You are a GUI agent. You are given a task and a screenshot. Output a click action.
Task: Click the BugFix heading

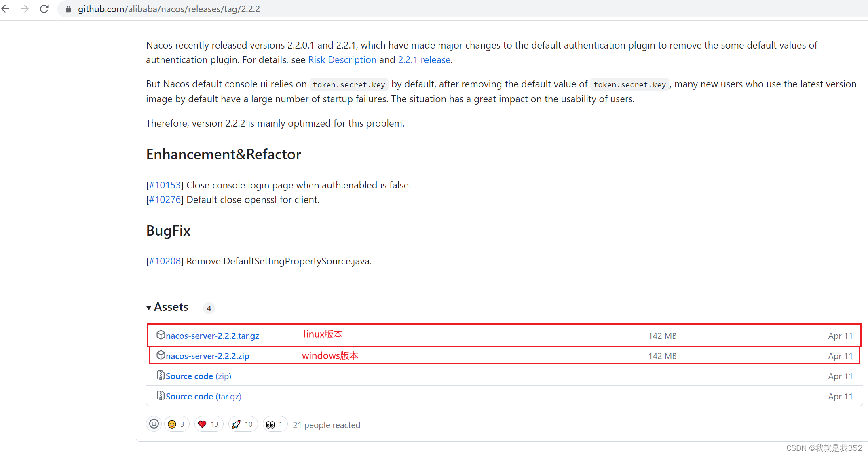[x=168, y=231]
